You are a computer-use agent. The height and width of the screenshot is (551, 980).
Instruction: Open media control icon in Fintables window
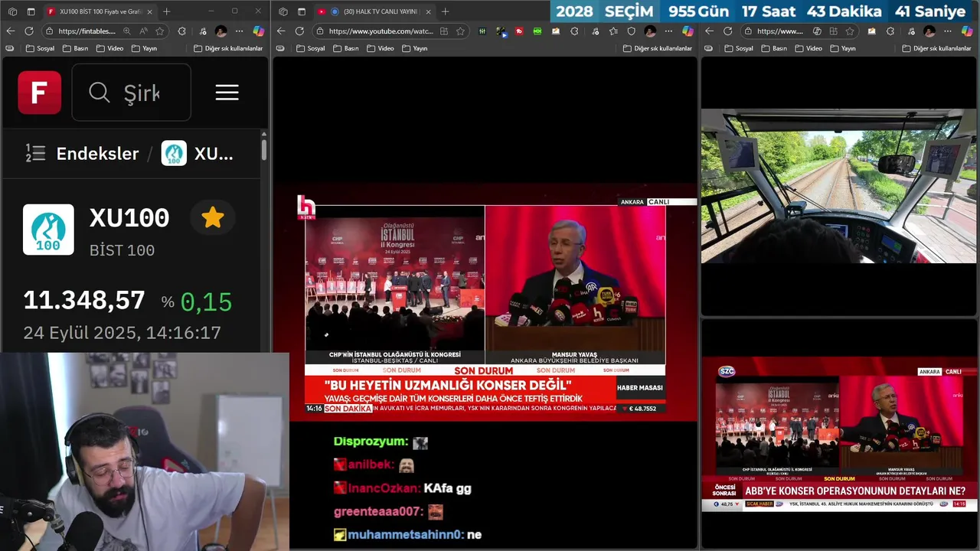click(x=202, y=31)
